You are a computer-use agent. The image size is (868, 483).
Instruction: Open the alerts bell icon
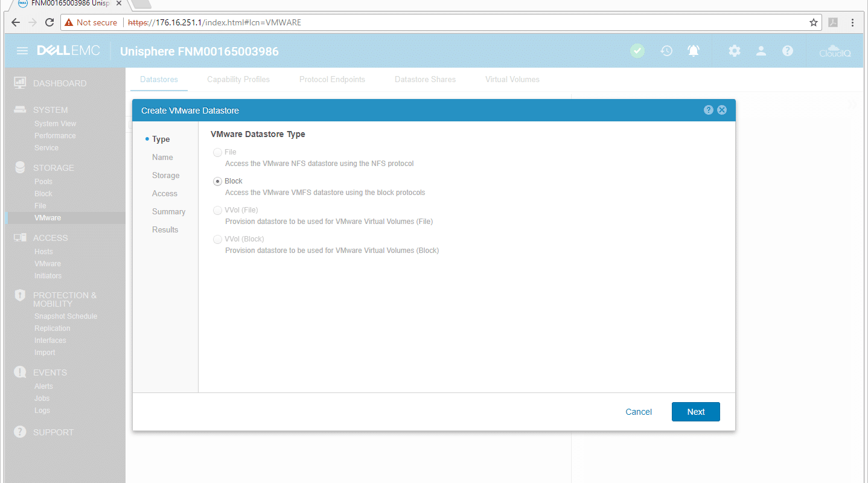click(694, 51)
